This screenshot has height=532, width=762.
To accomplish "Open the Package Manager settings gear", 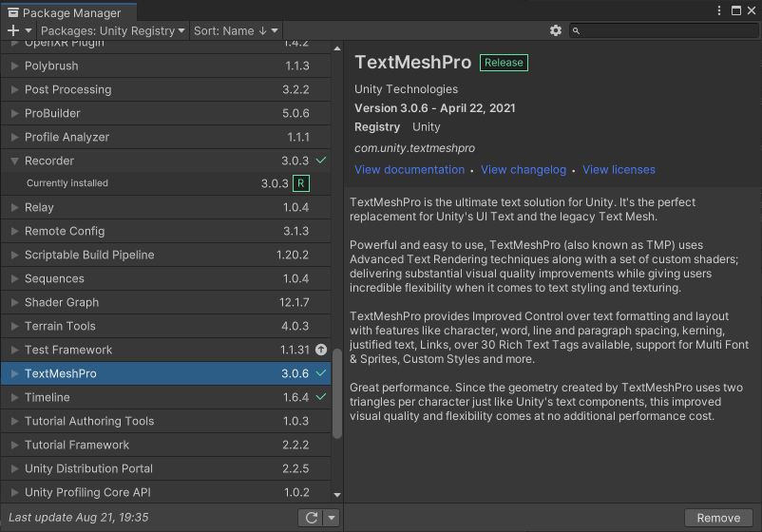I will click(x=556, y=30).
